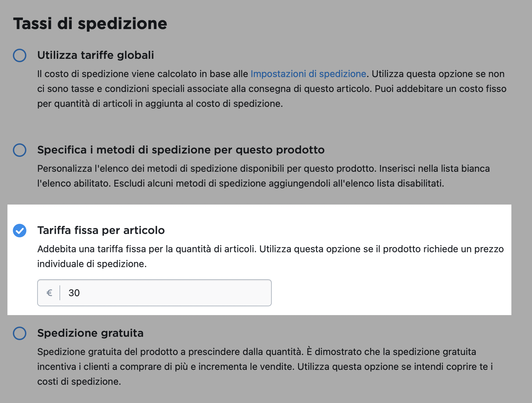Click the sentence starting Puoi addebitare un costo fisso
The image size is (532, 403).
(x=272, y=96)
